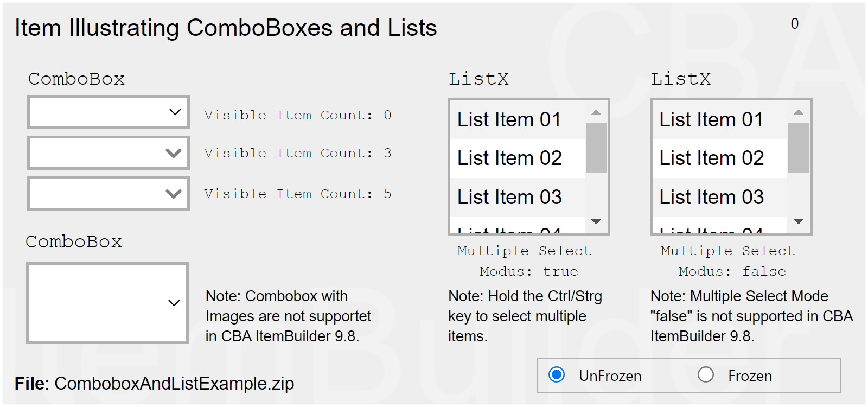The width and height of the screenshot is (868, 407).
Task: Expand combobox with Visible Item Count 3
Action: tap(174, 153)
